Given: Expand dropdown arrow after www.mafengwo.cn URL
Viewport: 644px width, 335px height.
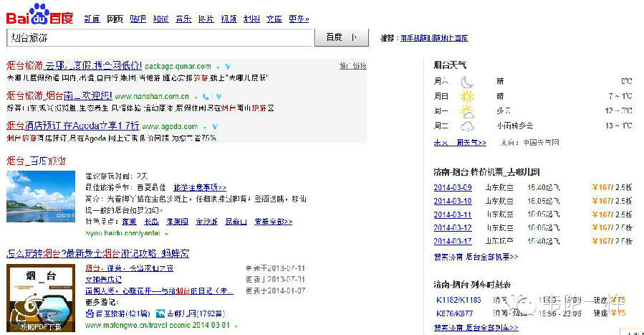Looking at the screenshot, I should pos(236,326).
